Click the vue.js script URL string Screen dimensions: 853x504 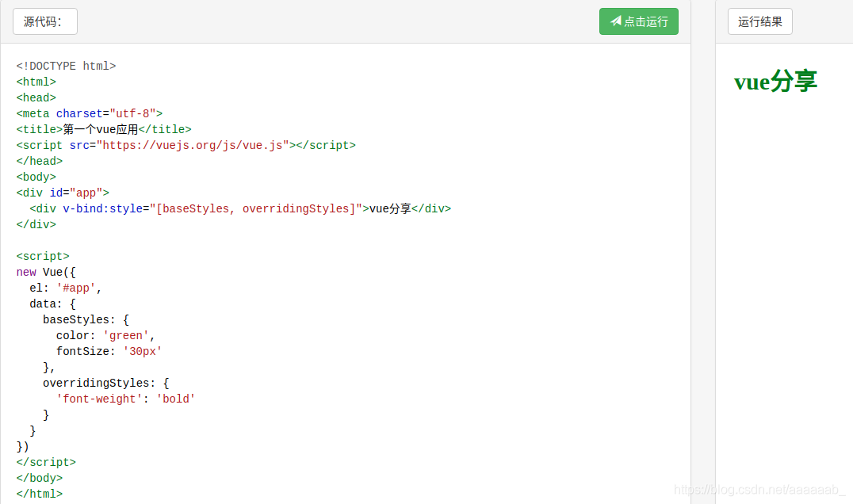click(x=193, y=145)
